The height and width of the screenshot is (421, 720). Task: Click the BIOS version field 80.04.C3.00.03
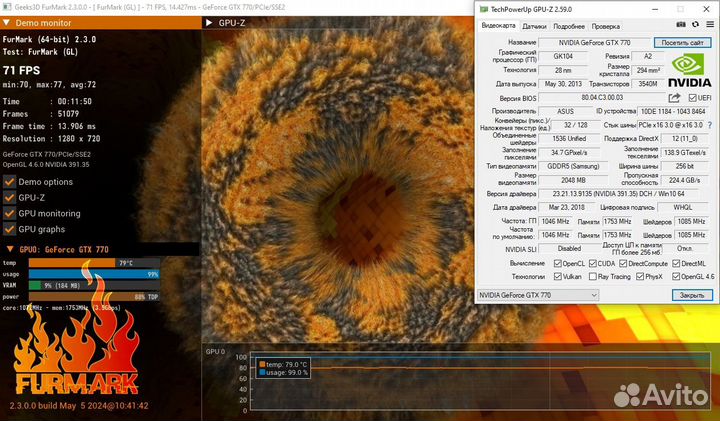pyautogui.click(x=602, y=98)
